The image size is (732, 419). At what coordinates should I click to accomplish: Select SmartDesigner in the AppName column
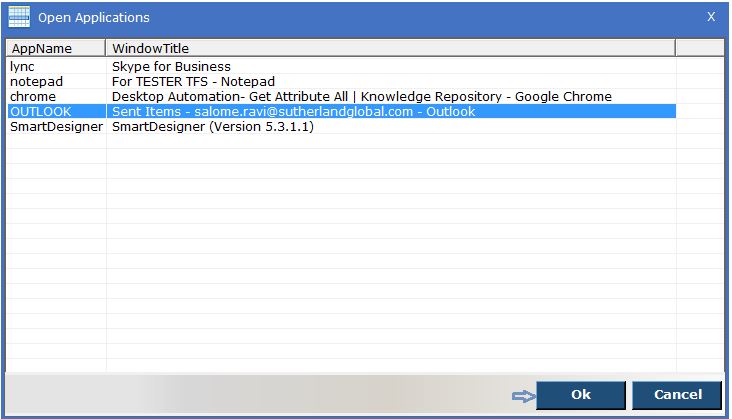[56, 126]
